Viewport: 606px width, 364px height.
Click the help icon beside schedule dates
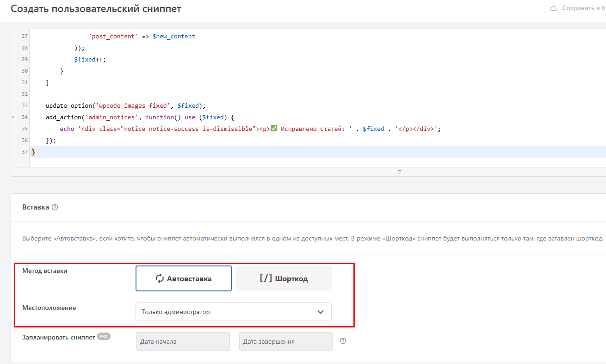(343, 341)
